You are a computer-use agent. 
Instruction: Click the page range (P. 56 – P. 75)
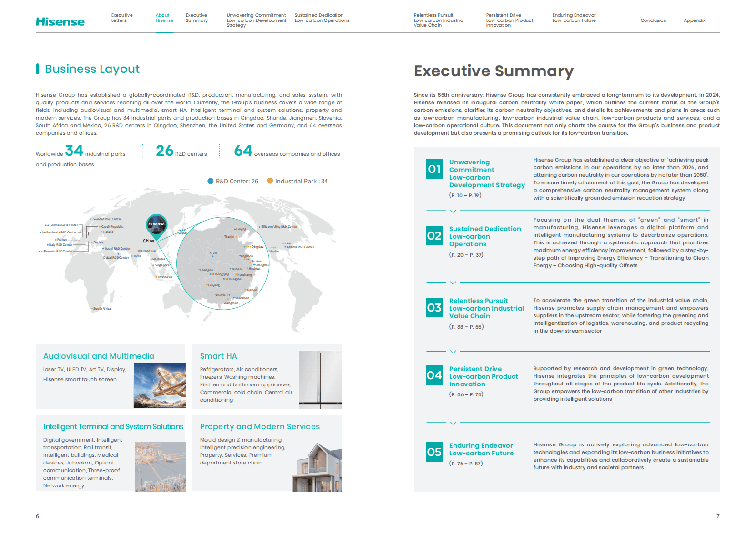[466, 394]
